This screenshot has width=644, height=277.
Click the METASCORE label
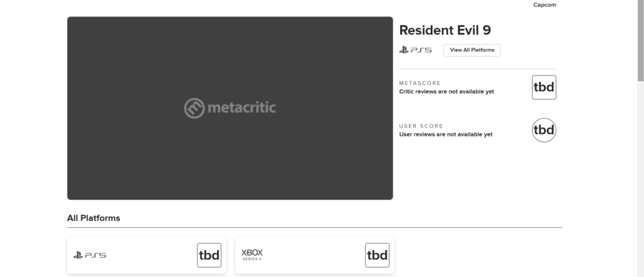(420, 83)
